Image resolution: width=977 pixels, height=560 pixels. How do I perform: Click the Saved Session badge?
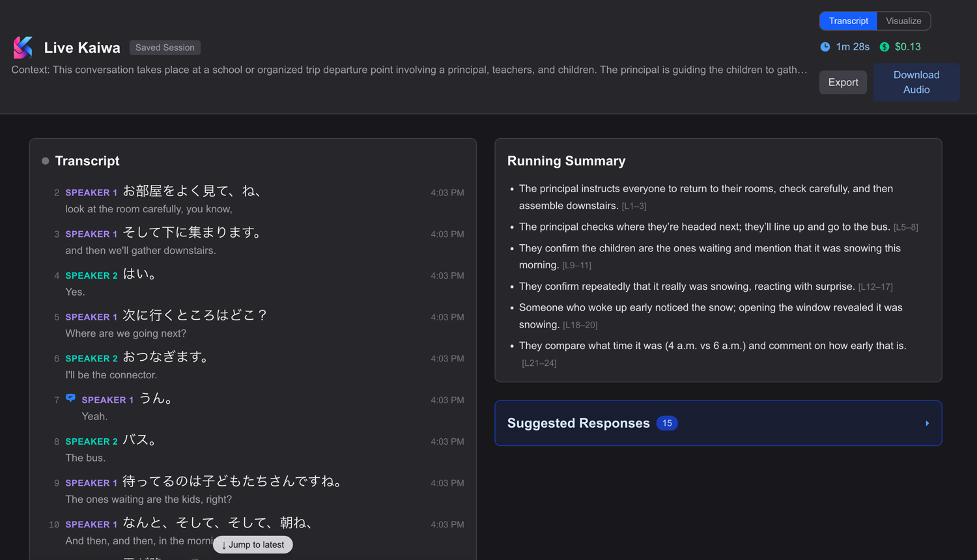pyautogui.click(x=165, y=47)
